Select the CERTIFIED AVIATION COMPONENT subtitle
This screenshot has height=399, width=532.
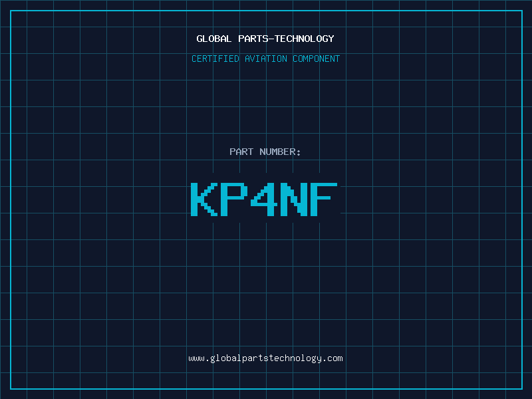265,59
